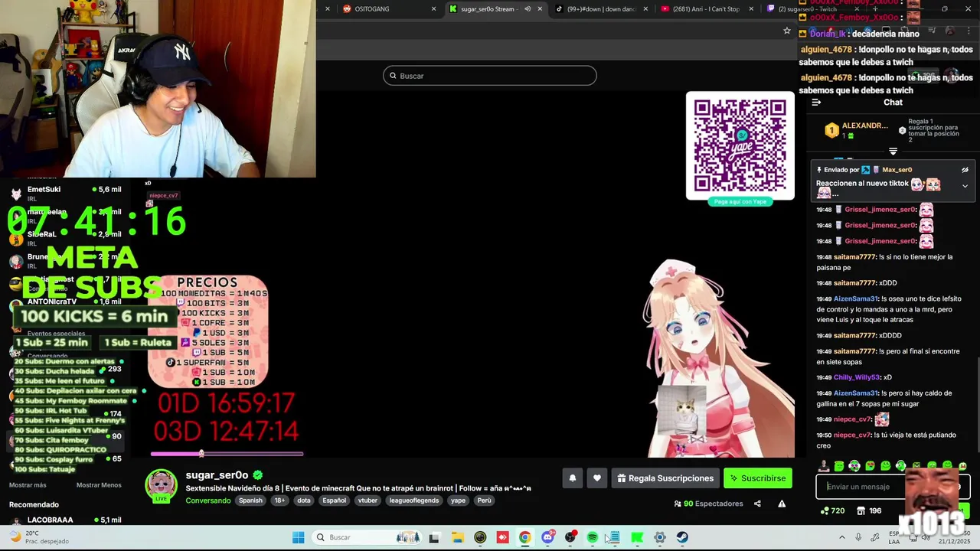Viewport: 980px width, 551px height.
Task: Open File Explorer from taskbar
Action: (457, 537)
